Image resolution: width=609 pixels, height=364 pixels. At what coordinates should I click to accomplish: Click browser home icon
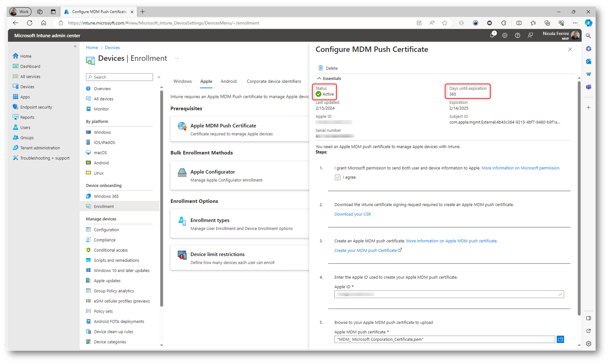(44, 23)
